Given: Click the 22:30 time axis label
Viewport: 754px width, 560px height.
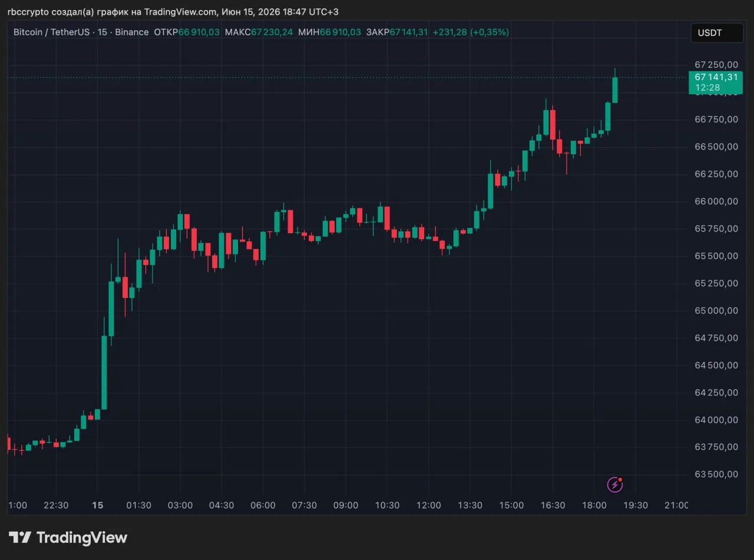Looking at the screenshot, I should click(56, 505).
